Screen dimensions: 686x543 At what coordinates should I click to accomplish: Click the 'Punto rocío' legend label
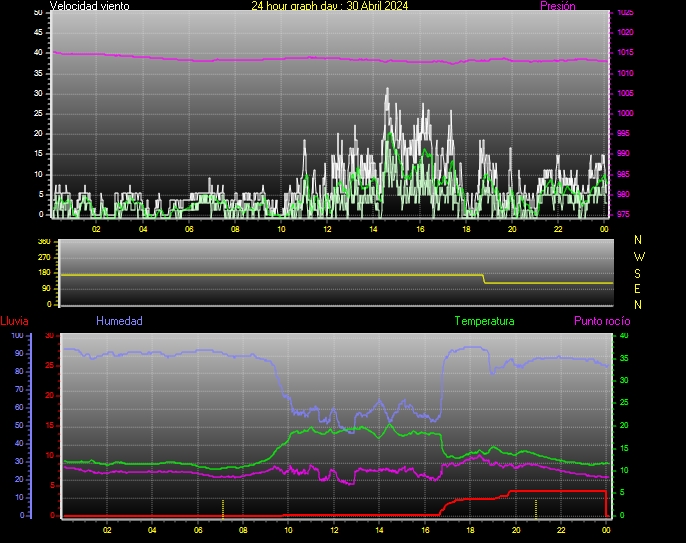(602, 321)
